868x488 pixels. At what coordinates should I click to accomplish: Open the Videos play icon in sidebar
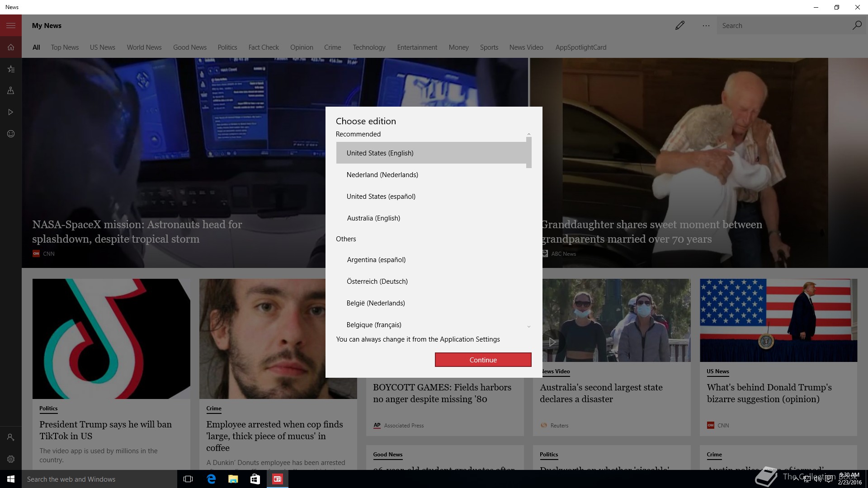(11, 112)
